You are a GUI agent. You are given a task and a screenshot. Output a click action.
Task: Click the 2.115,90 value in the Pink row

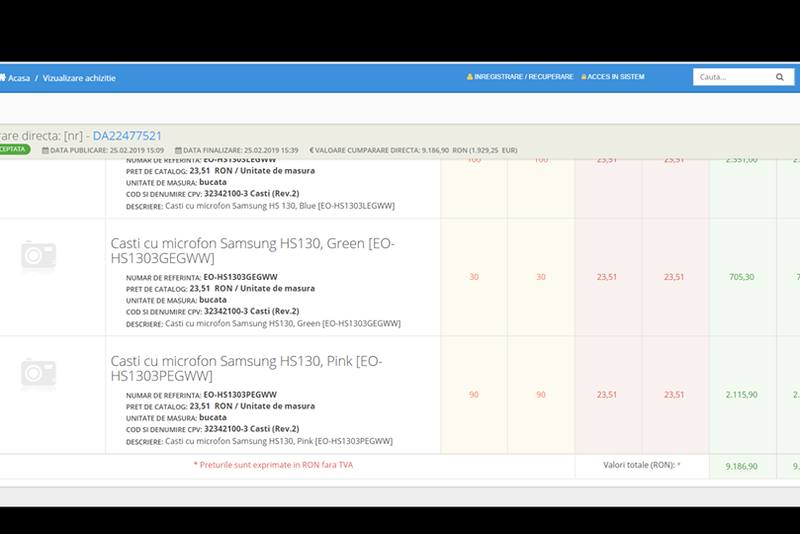point(742,394)
